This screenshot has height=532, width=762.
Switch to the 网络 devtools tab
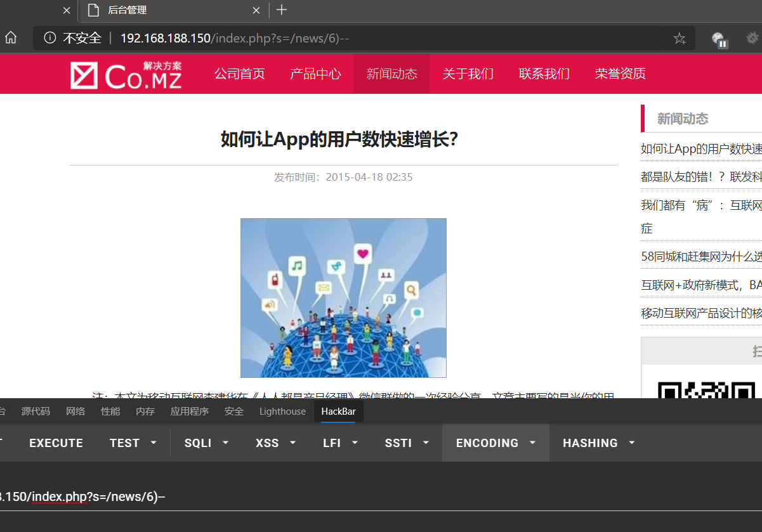point(76,411)
